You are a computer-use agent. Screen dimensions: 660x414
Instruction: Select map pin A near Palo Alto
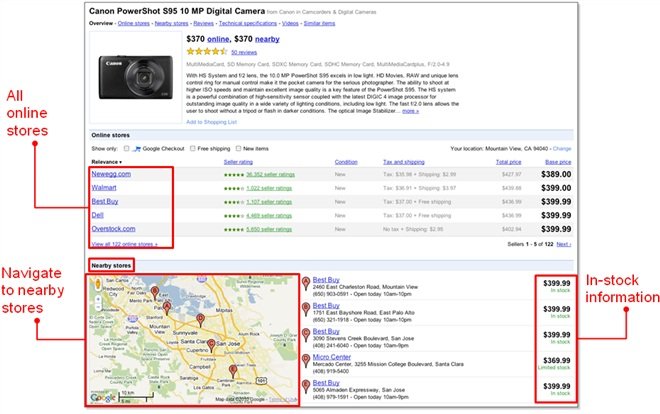pos(167,308)
